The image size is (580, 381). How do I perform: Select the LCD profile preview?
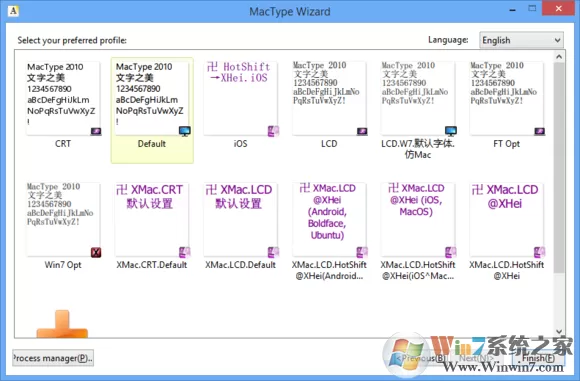coord(329,98)
